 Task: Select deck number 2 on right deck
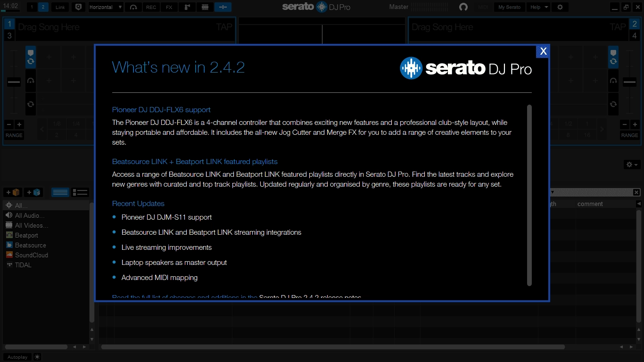635,25
